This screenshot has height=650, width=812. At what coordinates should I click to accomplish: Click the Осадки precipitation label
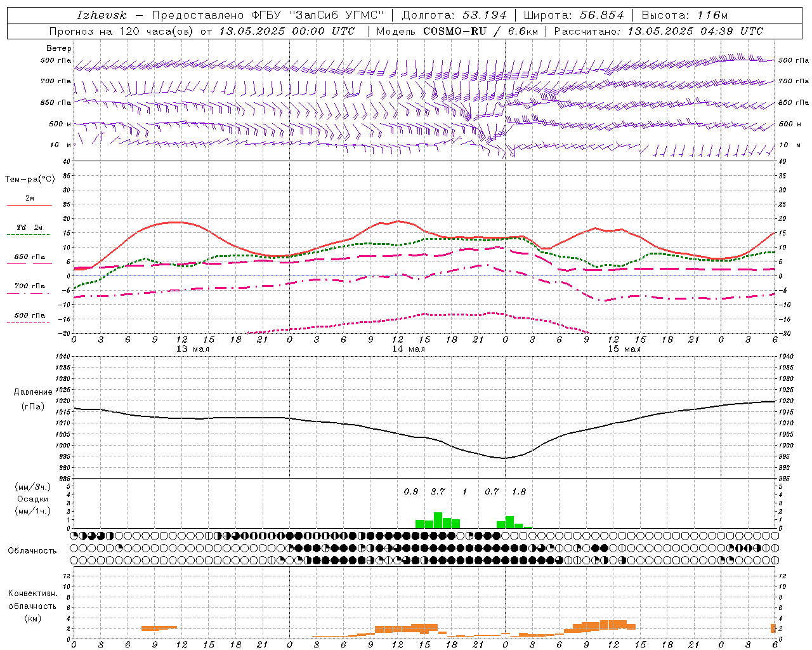point(33,499)
